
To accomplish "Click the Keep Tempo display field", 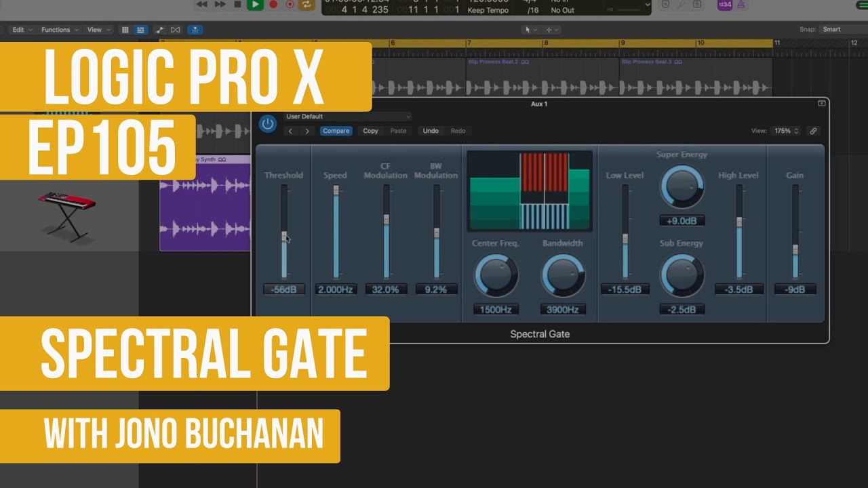I will 488,10.
